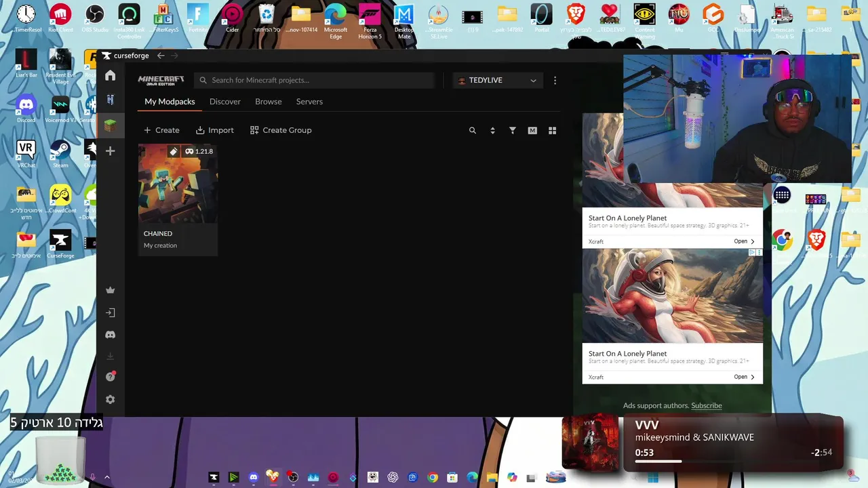Image resolution: width=868 pixels, height=488 pixels.
Task: Click the sign-in door icon in sidebar
Action: (x=111, y=312)
